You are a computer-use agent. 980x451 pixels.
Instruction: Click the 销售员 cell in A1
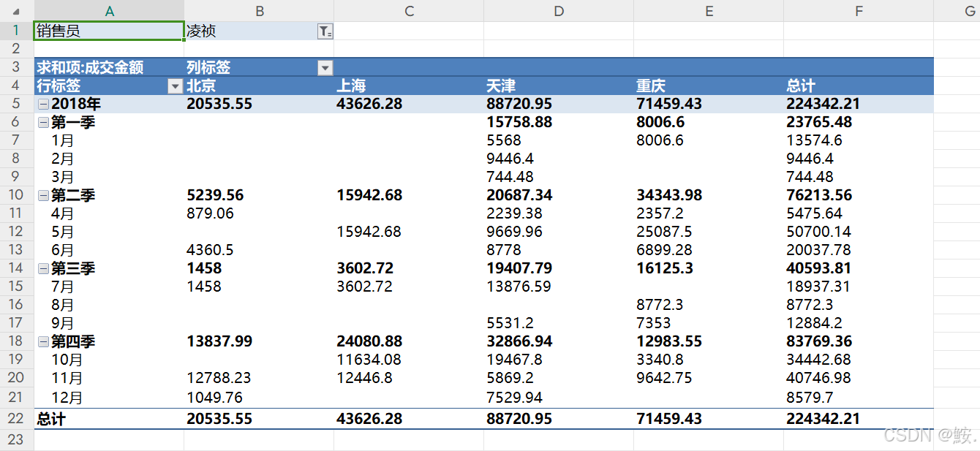tap(109, 31)
